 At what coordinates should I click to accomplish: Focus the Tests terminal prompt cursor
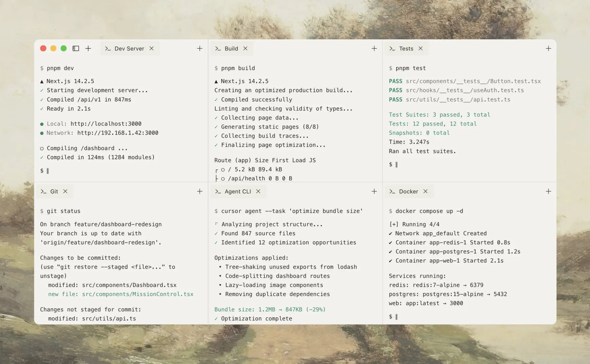click(396, 165)
